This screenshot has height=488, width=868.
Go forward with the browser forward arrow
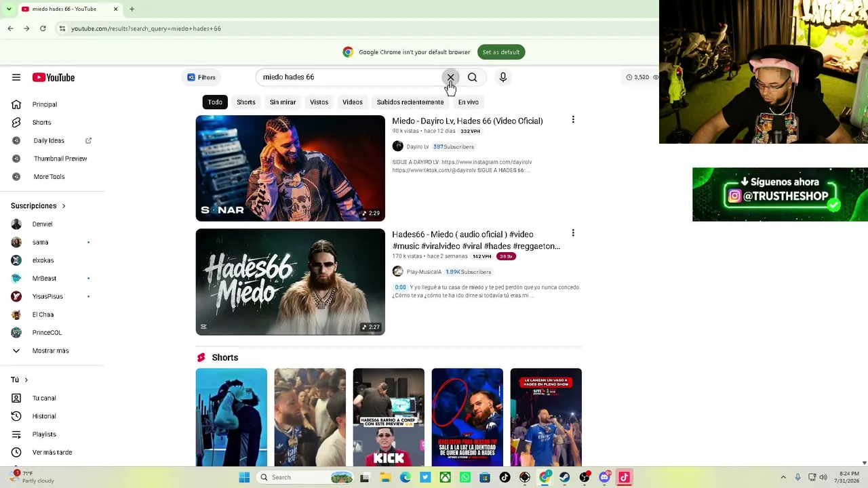26,28
